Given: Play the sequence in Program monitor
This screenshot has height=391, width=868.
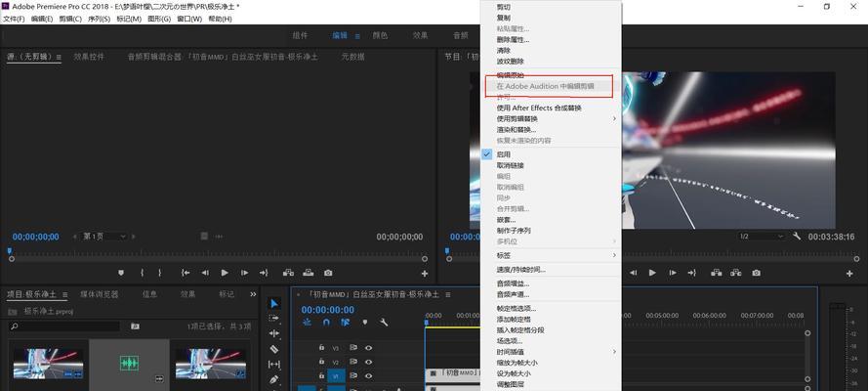Looking at the screenshot, I should pos(652,273).
